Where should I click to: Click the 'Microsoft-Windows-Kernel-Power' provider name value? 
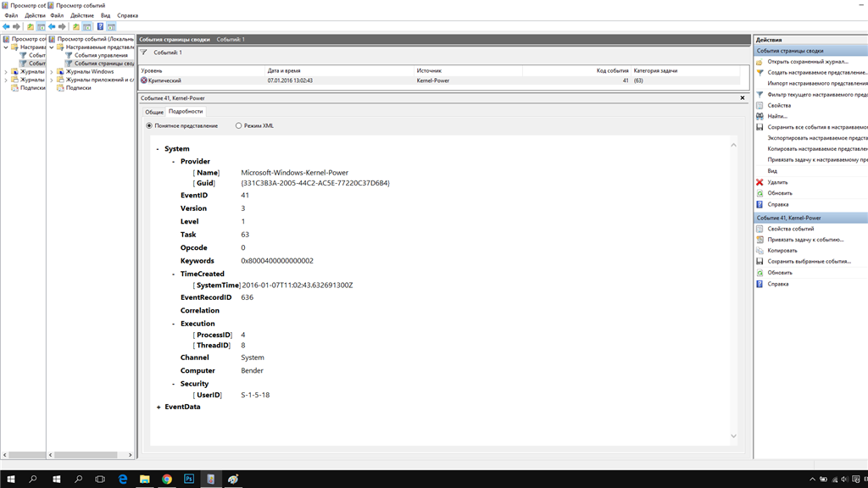pos(294,173)
